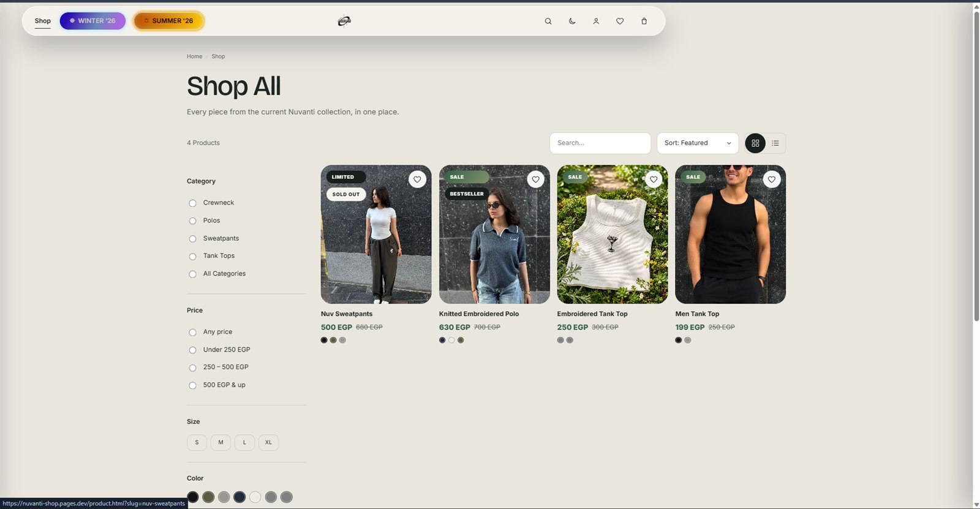Click the Nuvanti logo in the header
Screen dimensions: 980x509
coord(344,21)
